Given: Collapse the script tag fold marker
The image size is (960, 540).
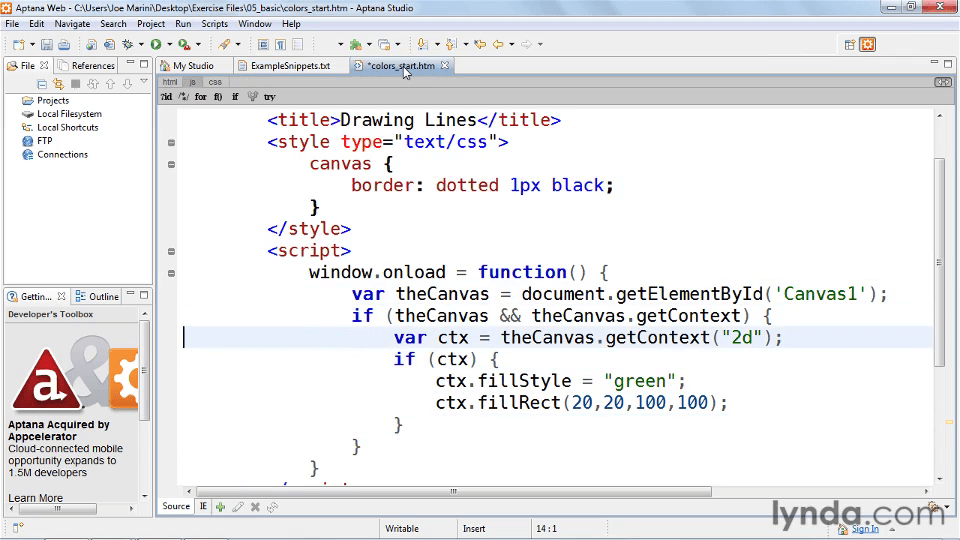Looking at the screenshot, I should [171, 252].
